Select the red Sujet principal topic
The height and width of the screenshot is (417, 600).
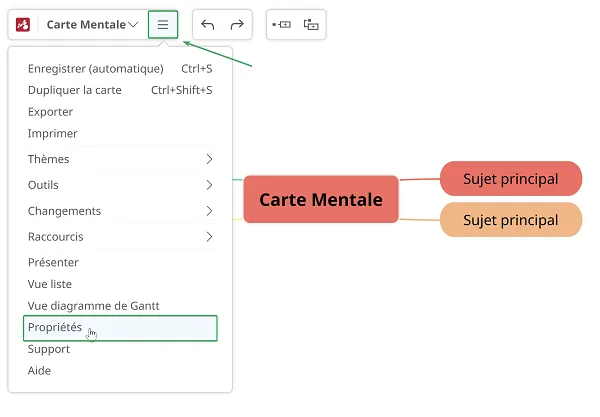click(511, 179)
